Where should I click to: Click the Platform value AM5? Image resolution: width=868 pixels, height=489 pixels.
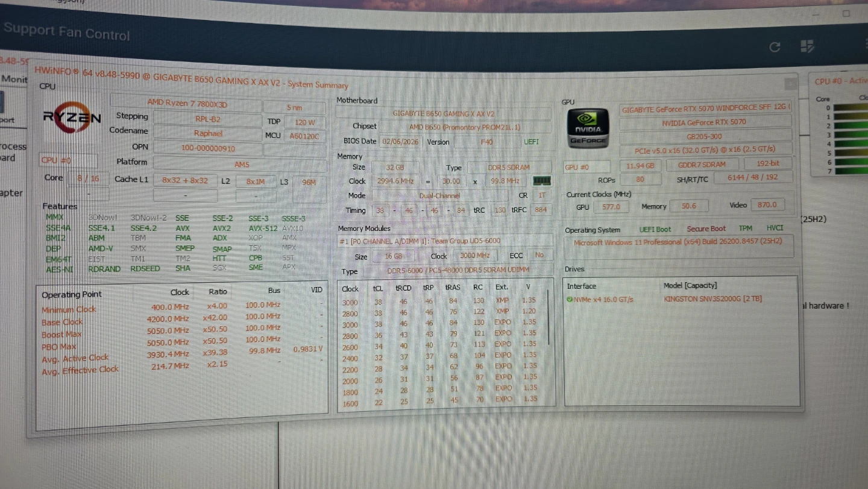click(x=241, y=164)
